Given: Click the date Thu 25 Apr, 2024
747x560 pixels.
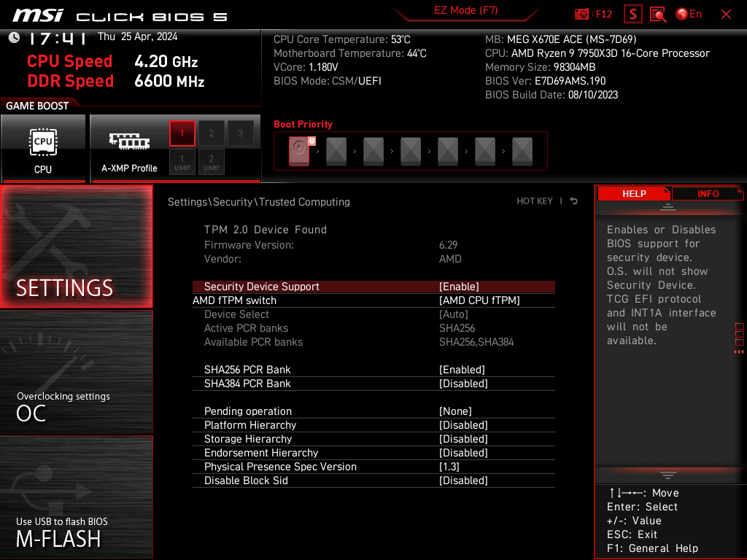Looking at the screenshot, I should pyautogui.click(x=138, y=36).
